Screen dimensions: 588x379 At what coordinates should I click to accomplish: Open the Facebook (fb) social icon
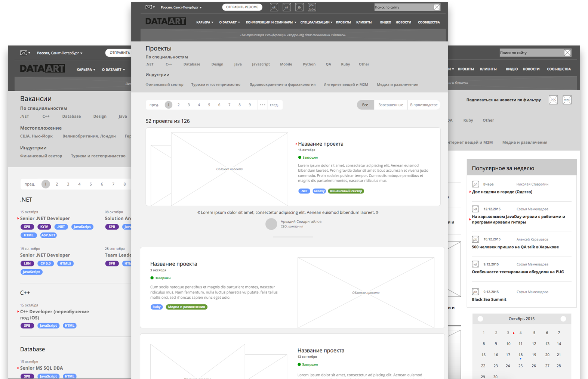point(299,7)
